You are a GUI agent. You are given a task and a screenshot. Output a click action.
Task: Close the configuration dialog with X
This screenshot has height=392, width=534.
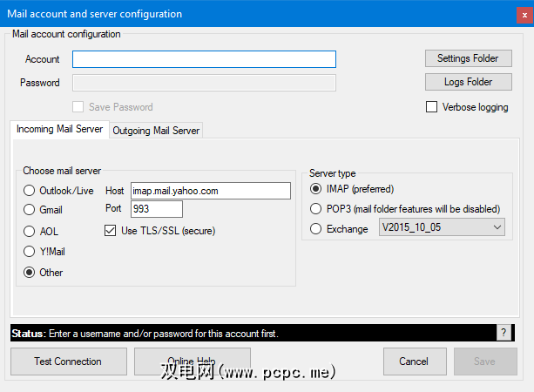524,15
